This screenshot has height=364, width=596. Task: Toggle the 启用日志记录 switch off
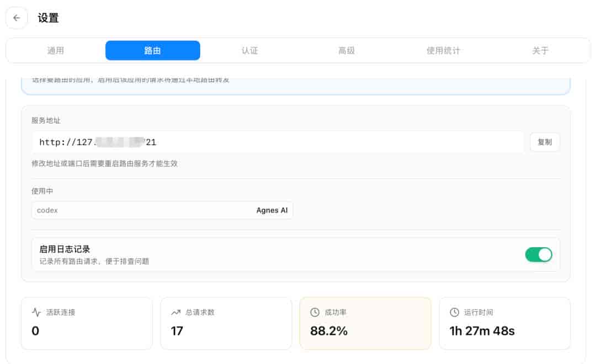tap(538, 255)
